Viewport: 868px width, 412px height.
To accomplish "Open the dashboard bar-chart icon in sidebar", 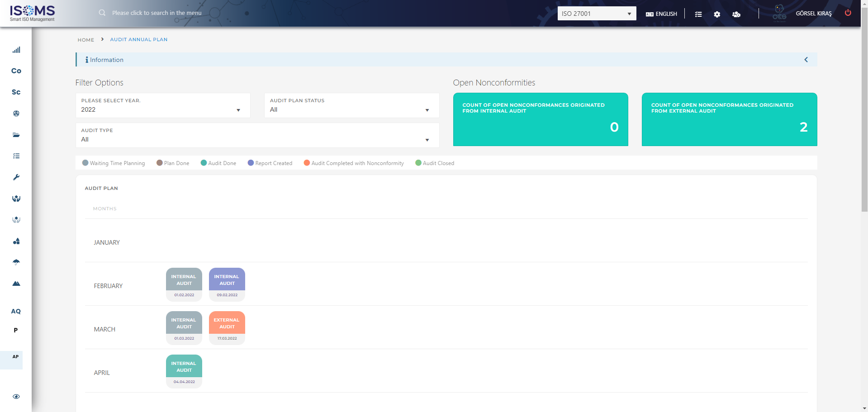I will pyautogui.click(x=16, y=50).
